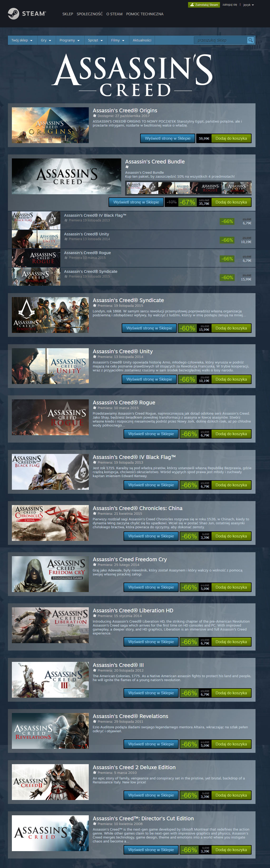The width and height of the screenshot is (270, 868).
Task: Click platform icon under Assassin's Creed III title
Action: coord(95,671)
